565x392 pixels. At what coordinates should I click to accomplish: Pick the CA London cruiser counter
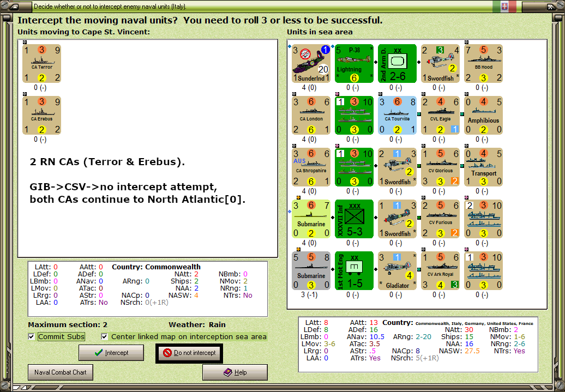pyautogui.click(x=311, y=116)
